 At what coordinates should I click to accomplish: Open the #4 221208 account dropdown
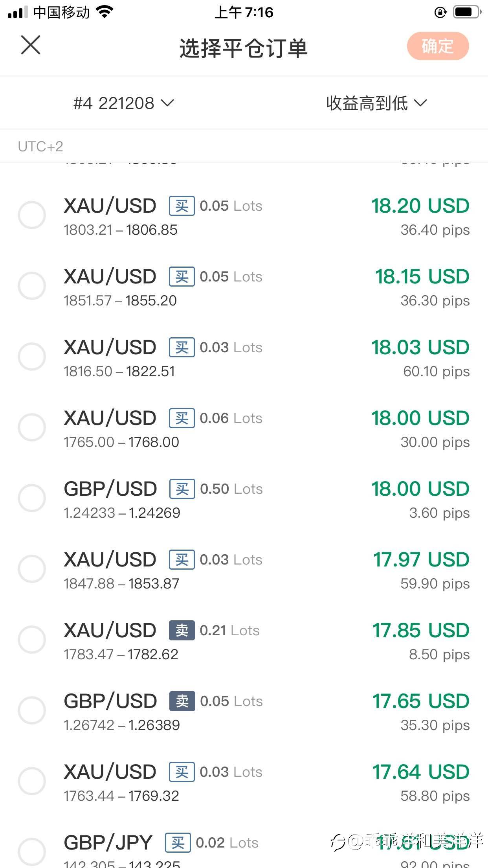(123, 103)
